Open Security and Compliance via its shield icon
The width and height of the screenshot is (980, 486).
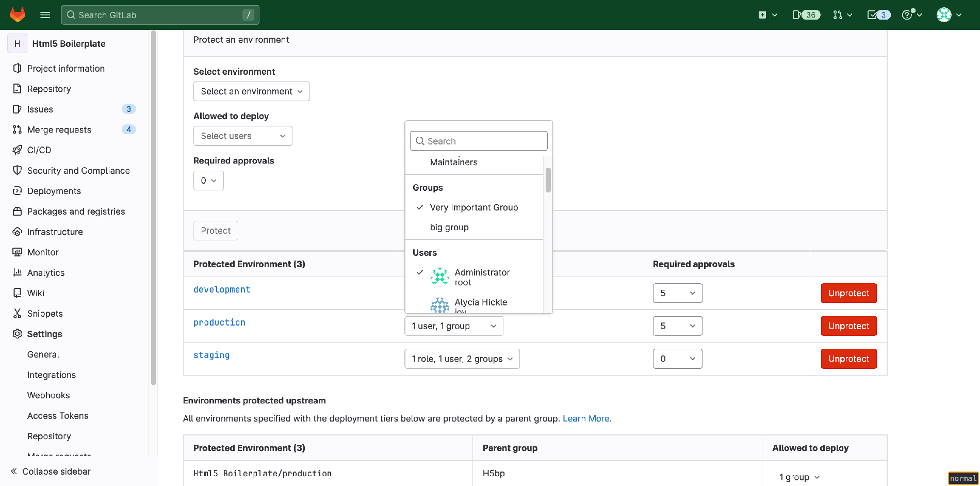click(17, 170)
